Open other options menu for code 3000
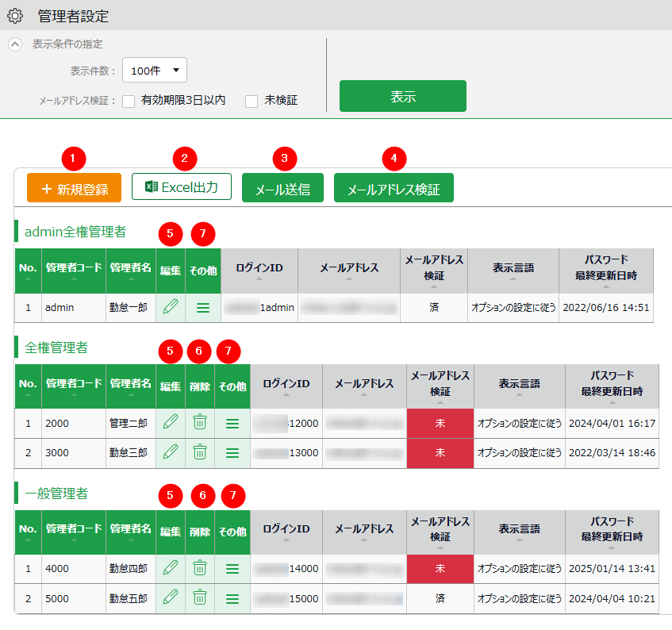This screenshot has width=672, height=630. point(232,452)
